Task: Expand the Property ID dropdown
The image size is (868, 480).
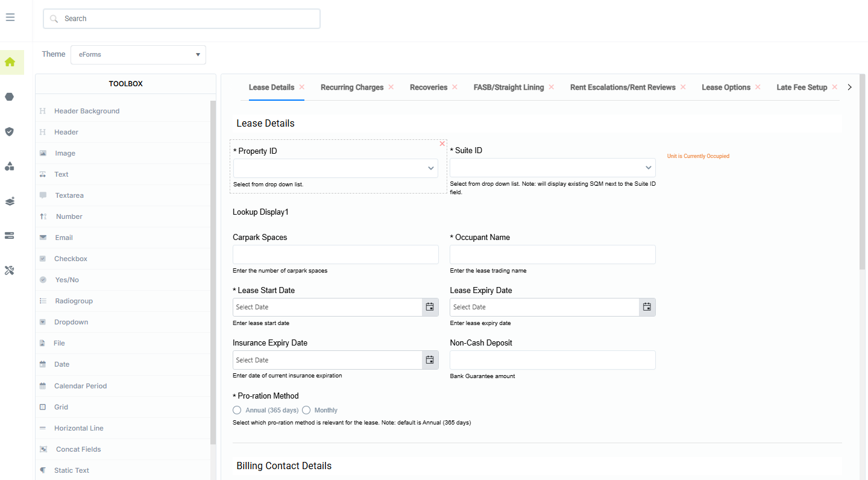Action: click(x=430, y=168)
